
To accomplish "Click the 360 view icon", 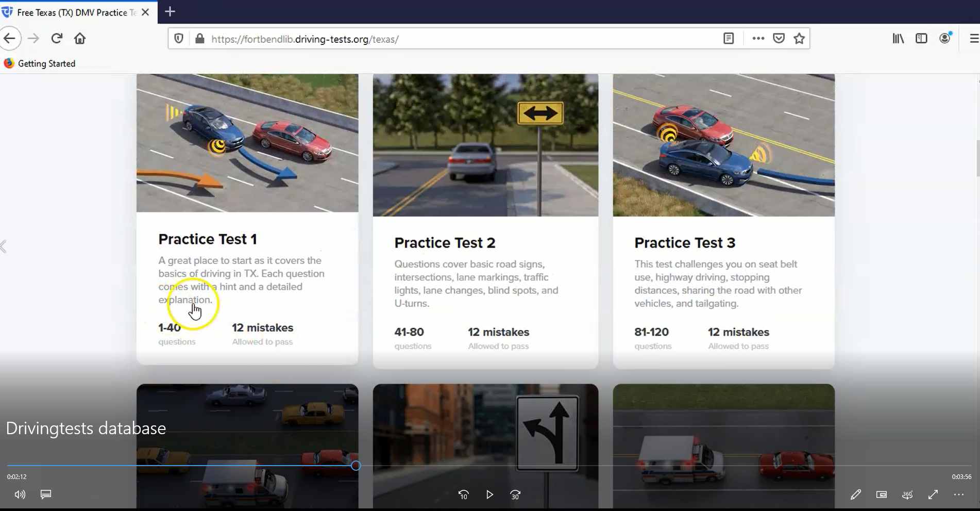I will point(907,494).
